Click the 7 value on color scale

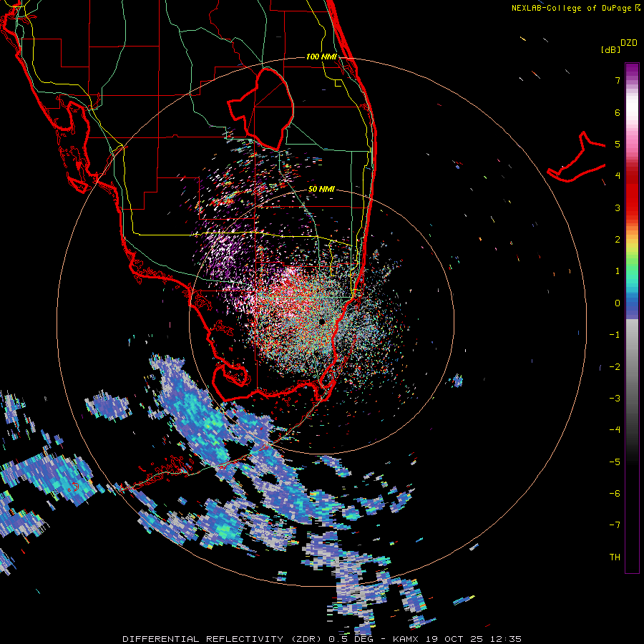pyautogui.click(x=618, y=80)
